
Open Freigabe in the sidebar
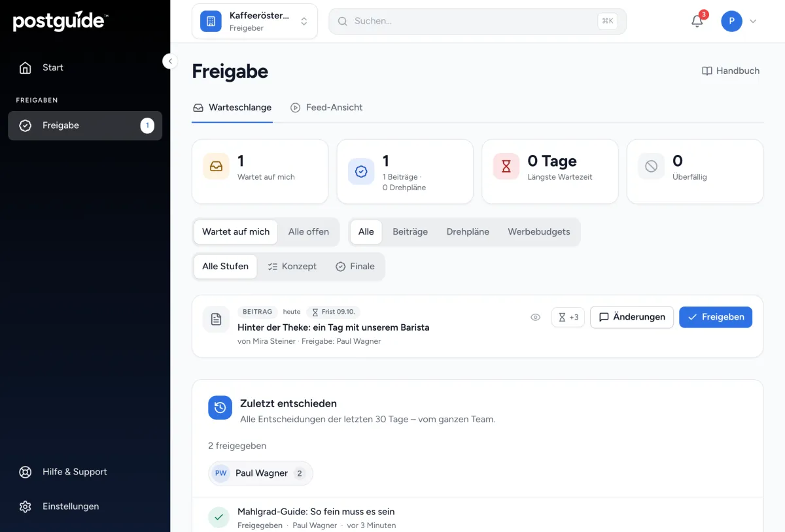pyautogui.click(x=85, y=125)
